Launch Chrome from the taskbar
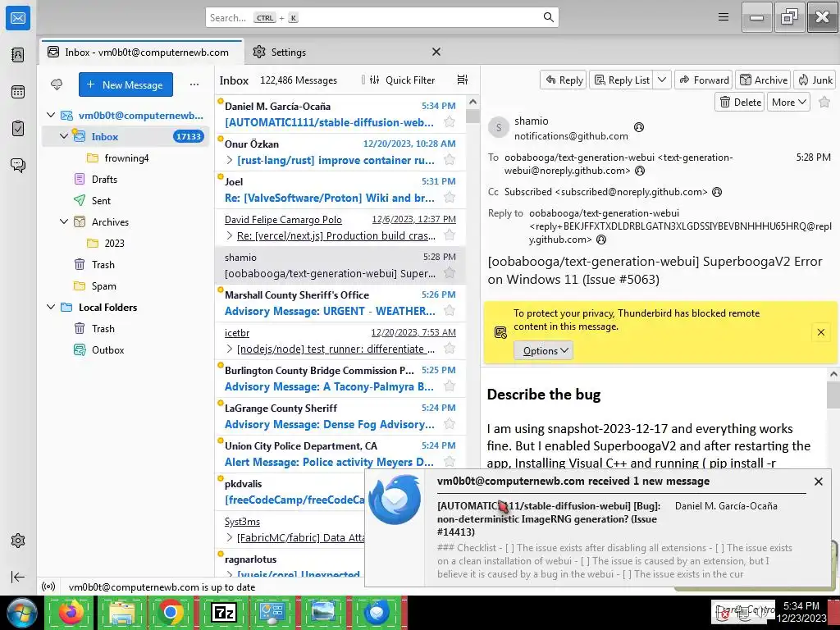The image size is (840, 630). pos(171,612)
